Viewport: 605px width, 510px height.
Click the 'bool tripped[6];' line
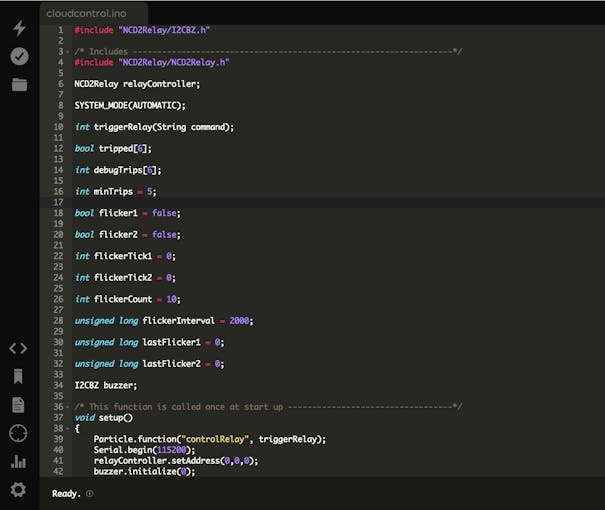[x=113, y=149]
